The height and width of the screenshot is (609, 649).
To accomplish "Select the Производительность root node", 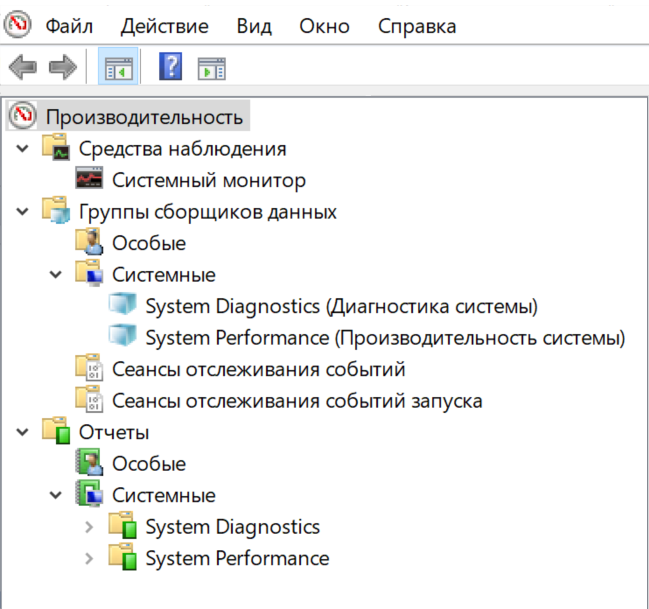I will point(144,117).
